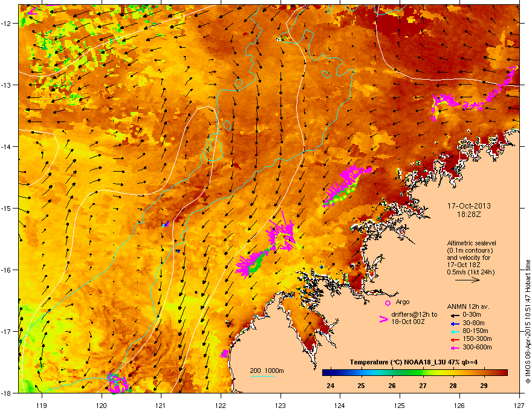532x411 pixels.
Task: Click the longitude axis label 127
Action: point(519,405)
